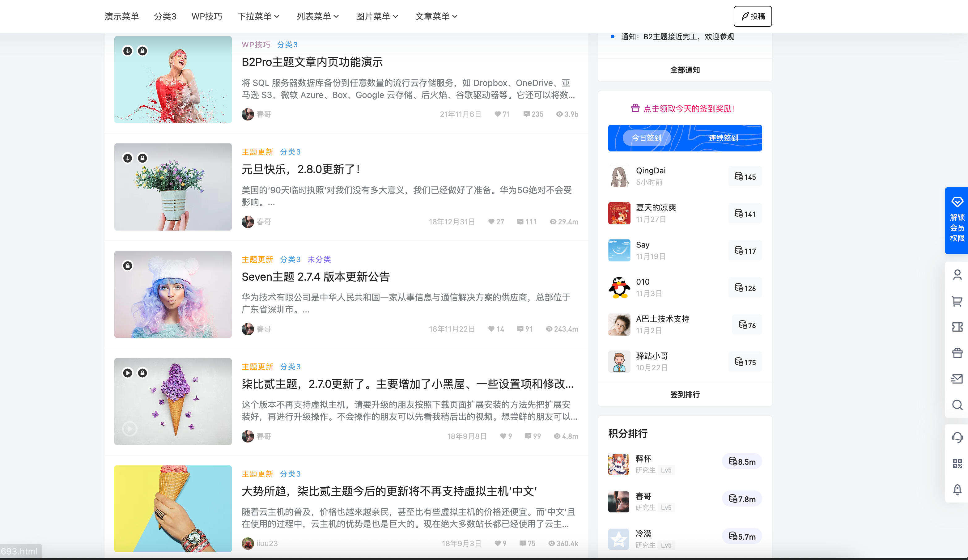
Task: Click the lock icon on Seven主题 post thumbnail
Action: pos(128,265)
